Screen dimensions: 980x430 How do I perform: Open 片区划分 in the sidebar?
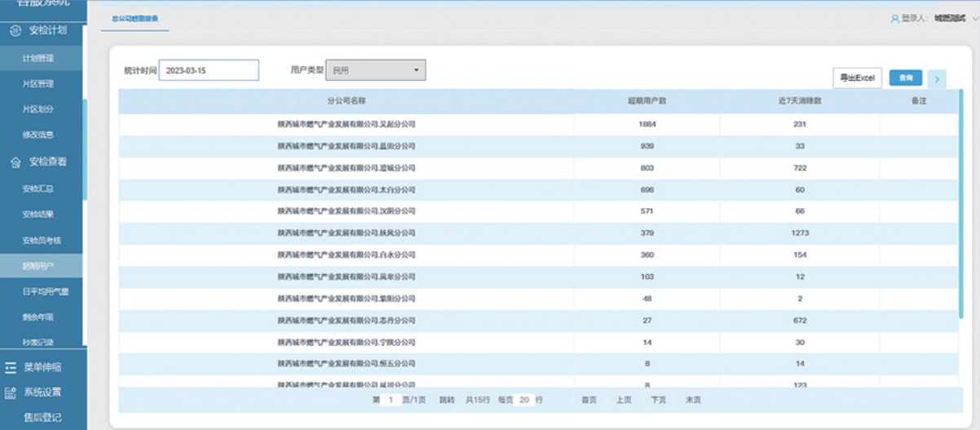[38, 109]
